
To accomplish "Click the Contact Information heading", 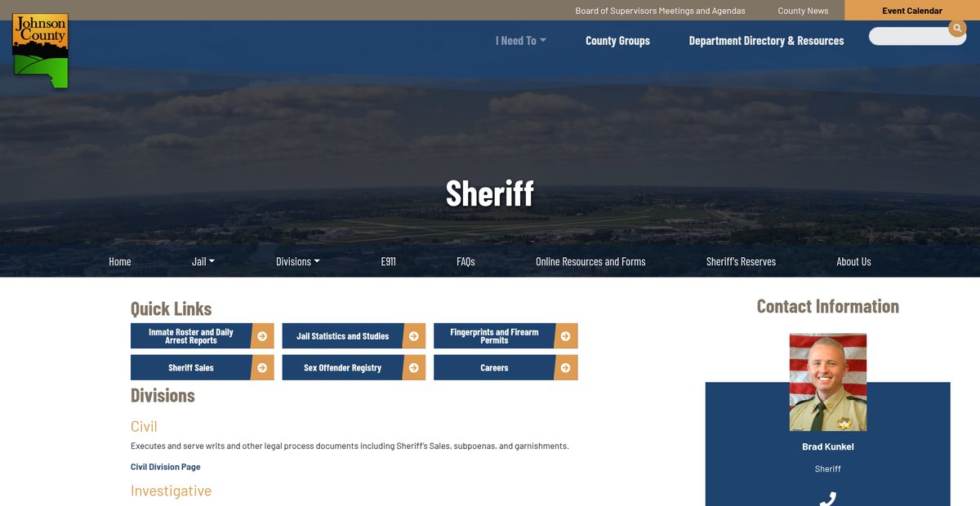I will coord(828,306).
